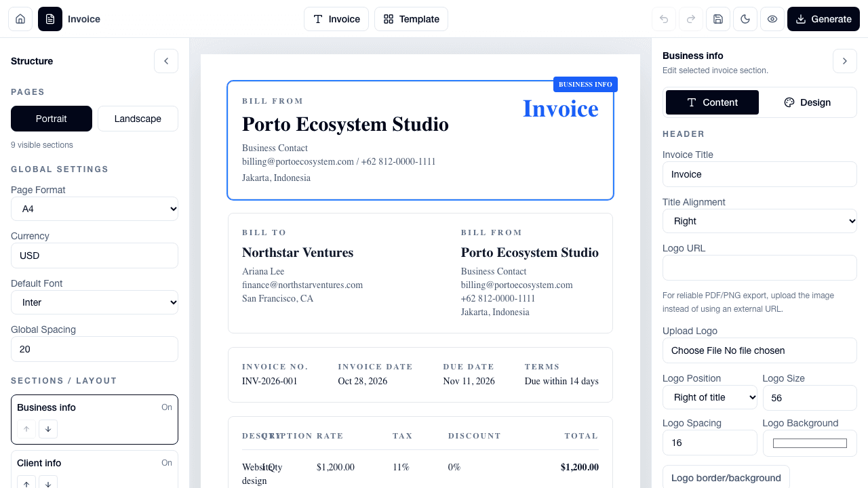868x488 pixels.
Task: Click the Currency input field
Action: (95, 256)
